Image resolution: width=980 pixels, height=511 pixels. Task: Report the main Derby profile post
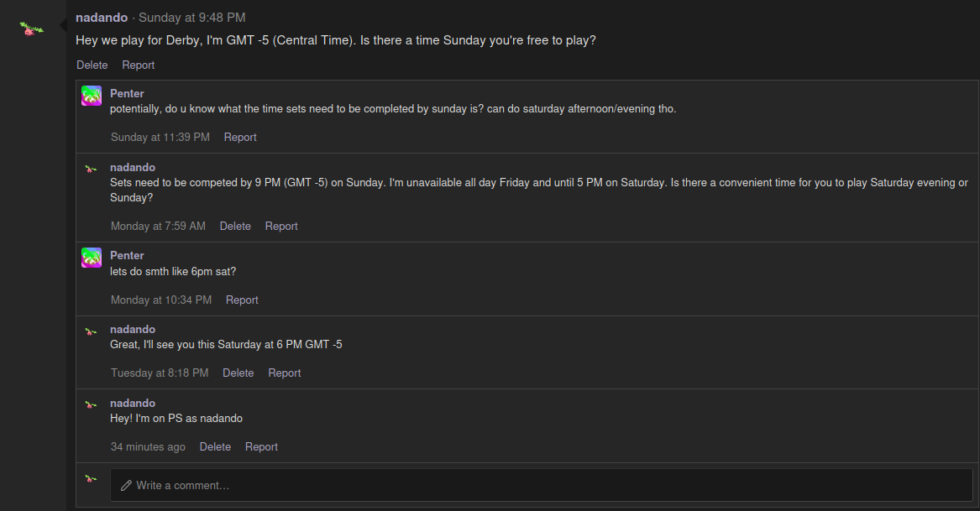139,65
